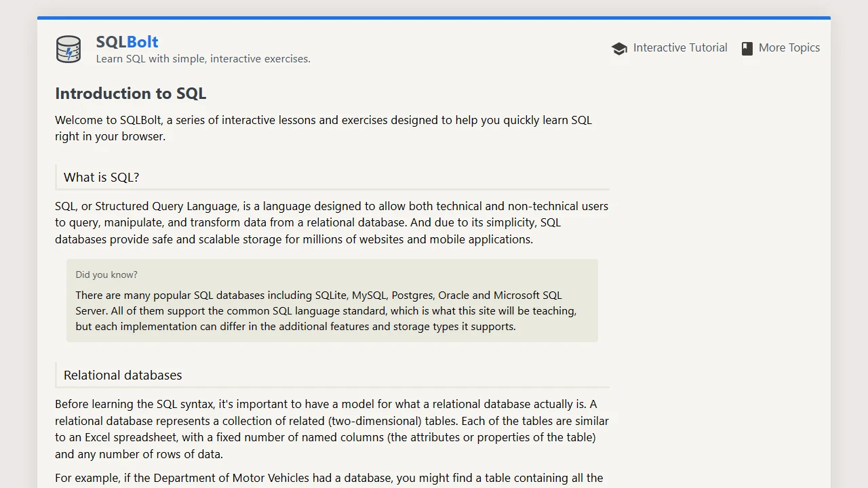Expand the Did you know? info box

[106, 274]
